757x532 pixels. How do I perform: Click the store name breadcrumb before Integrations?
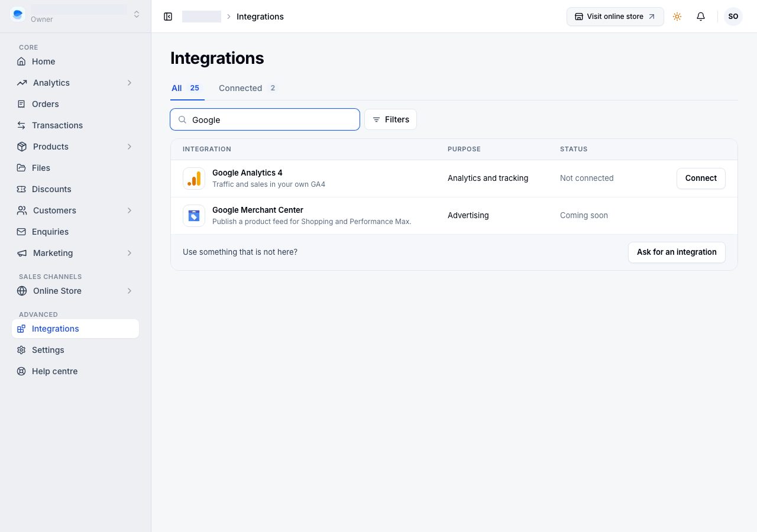[x=202, y=17]
